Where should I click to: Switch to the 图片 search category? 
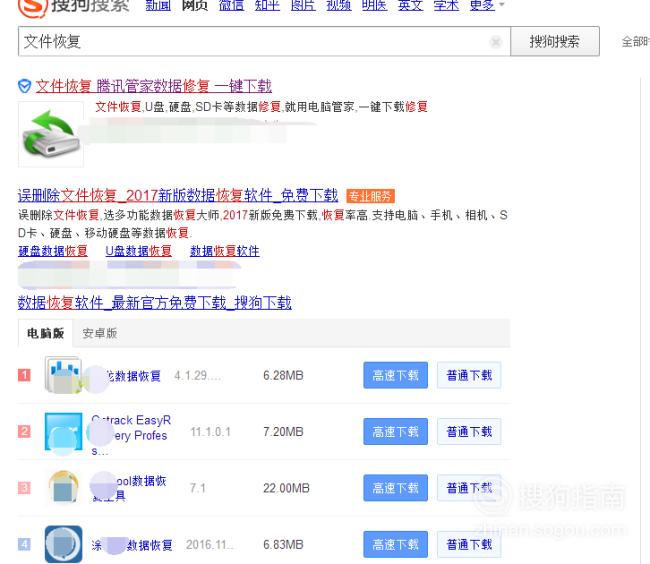coord(303,5)
